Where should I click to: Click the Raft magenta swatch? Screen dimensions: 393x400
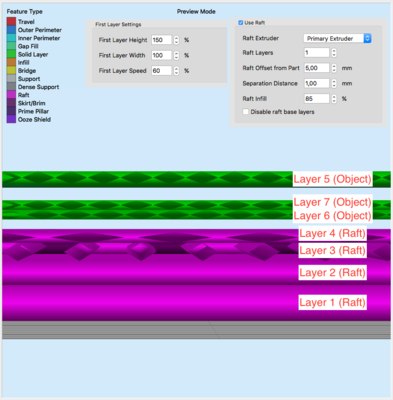(11, 95)
